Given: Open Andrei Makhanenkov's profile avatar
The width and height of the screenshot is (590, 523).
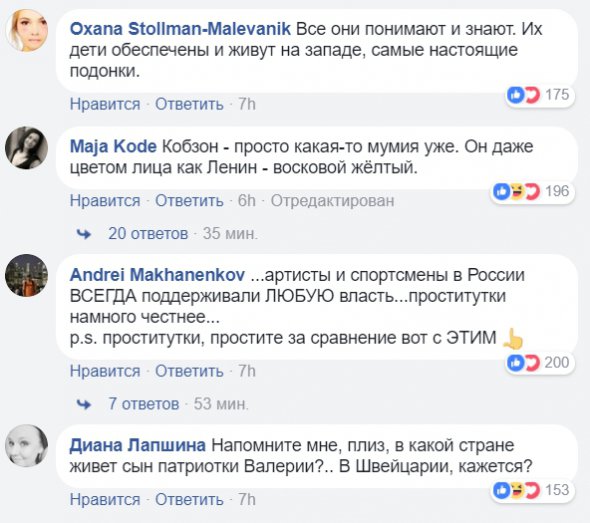Looking at the screenshot, I should pos(27,275).
